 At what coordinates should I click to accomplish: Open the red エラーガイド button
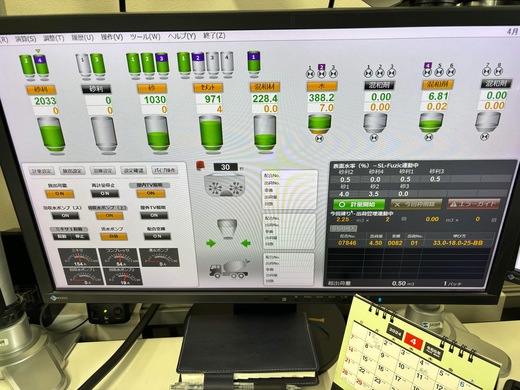[x=473, y=204]
